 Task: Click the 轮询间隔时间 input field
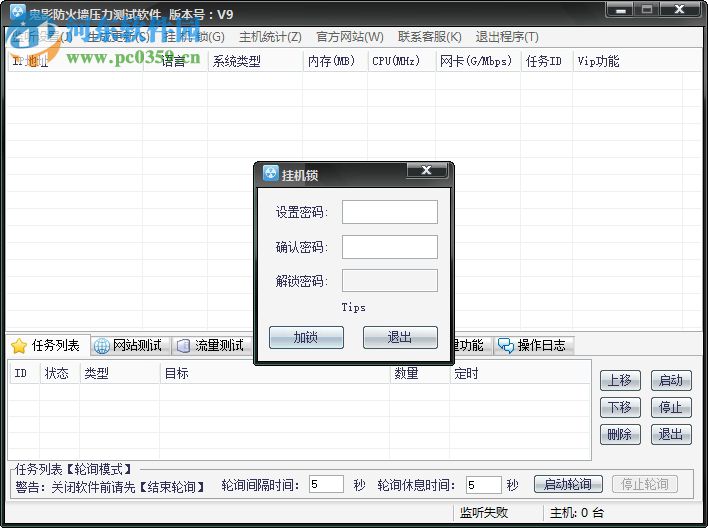[x=326, y=485]
